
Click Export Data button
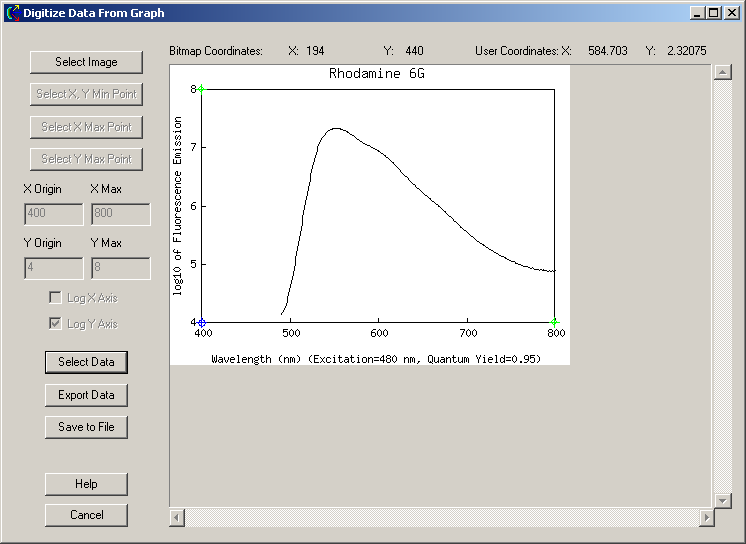86,395
